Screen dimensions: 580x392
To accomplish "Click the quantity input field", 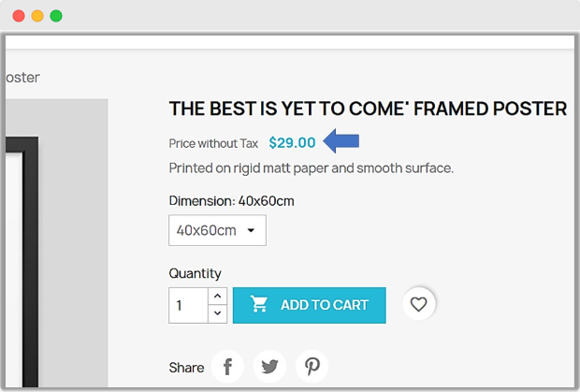I will [188, 305].
